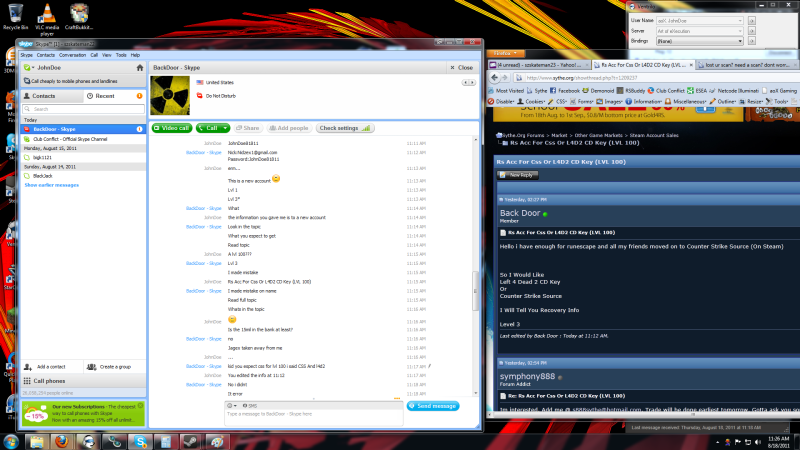The height and width of the screenshot is (450, 800).
Task: Open the Skype menu in menu bar
Action: pyautogui.click(x=27, y=55)
